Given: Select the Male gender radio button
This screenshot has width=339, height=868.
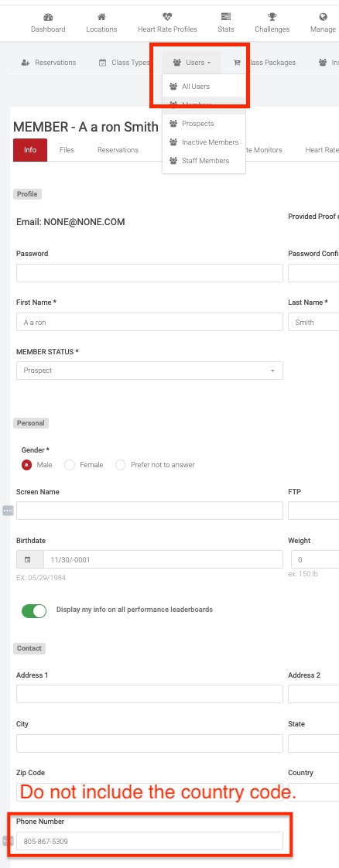Looking at the screenshot, I should tap(26, 465).
